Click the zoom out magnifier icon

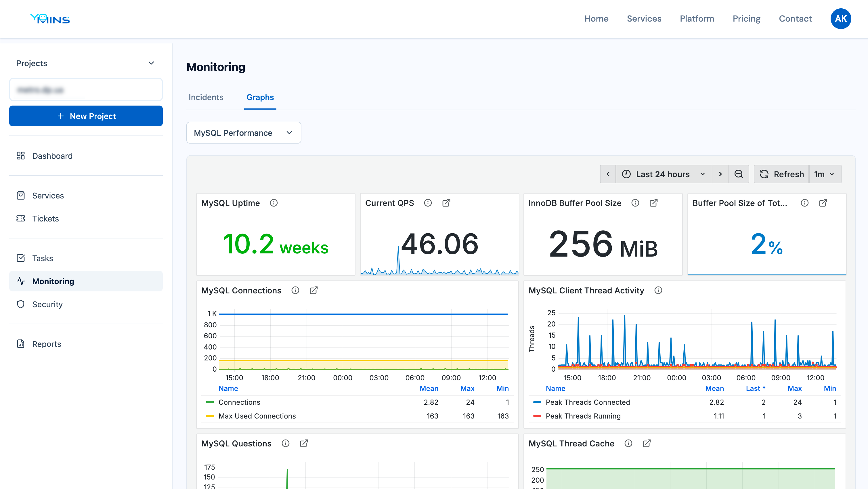click(739, 174)
